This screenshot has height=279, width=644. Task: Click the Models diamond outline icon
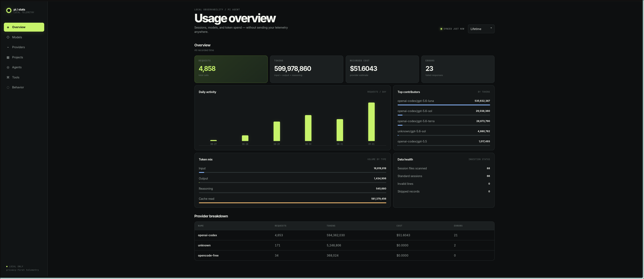tap(8, 37)
